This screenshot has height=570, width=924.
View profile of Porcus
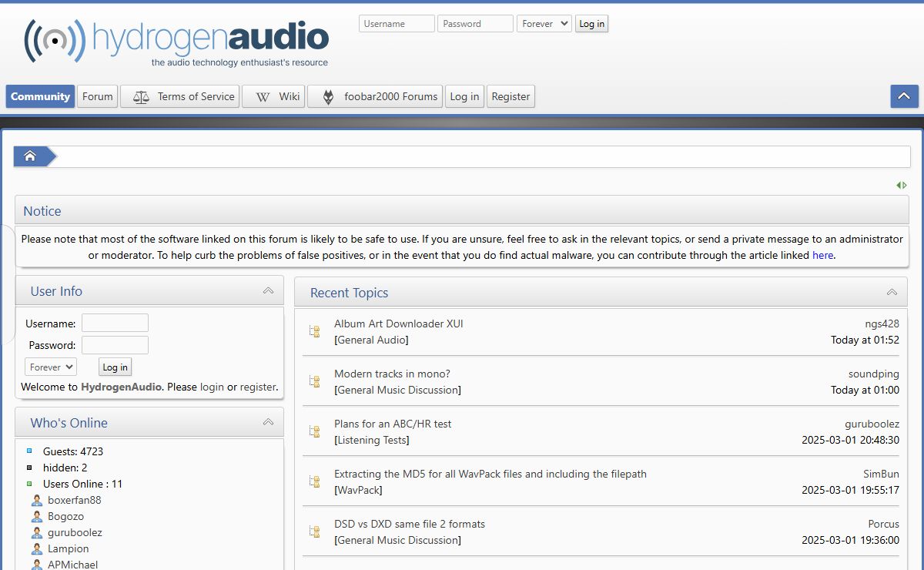pyautogui.click(x=883, y=524)
